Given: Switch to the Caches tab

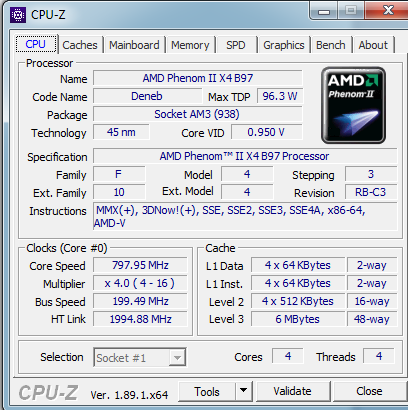Looking at the screenshot, I should pyautogui.click(x=80, y=45).
